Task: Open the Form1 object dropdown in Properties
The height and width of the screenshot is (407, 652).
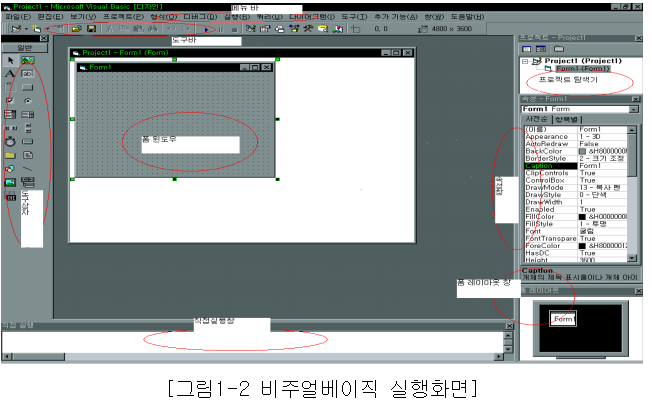Action: [633, 109]
